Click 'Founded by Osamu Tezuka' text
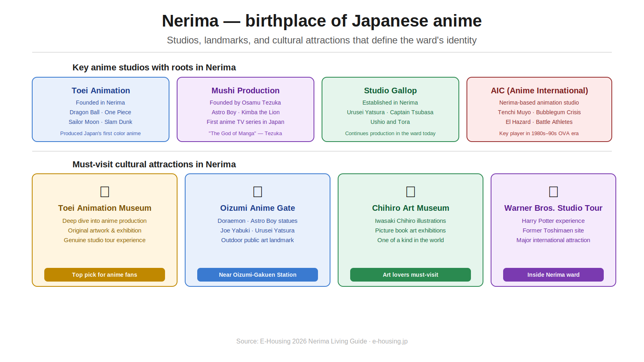Image resolution: width=644 pixels, height=362 pixels. coord(246,103)
